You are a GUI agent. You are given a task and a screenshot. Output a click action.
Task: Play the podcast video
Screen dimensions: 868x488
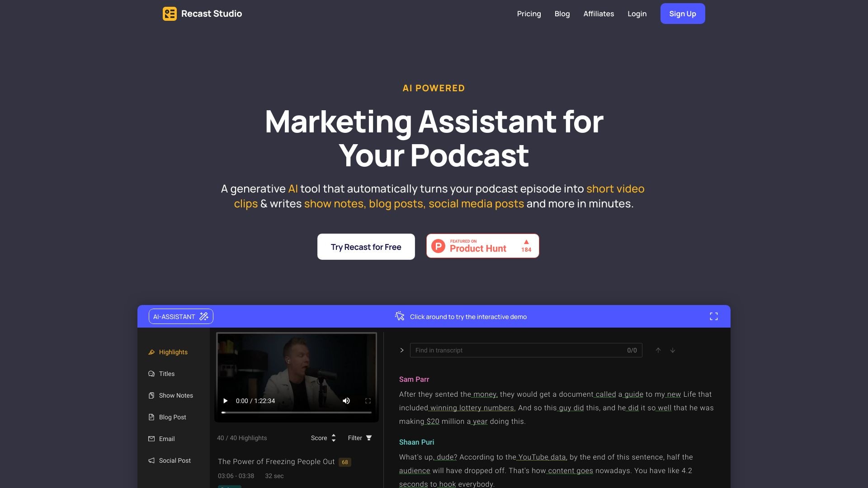[225, 401]
